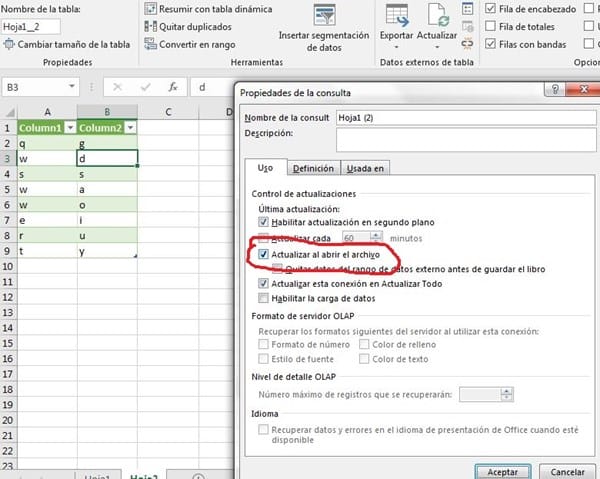The height and width of the screenshot is (479, 600).
Task: Open Cambiar tamaño de la tabla
Action: point(67,44)
